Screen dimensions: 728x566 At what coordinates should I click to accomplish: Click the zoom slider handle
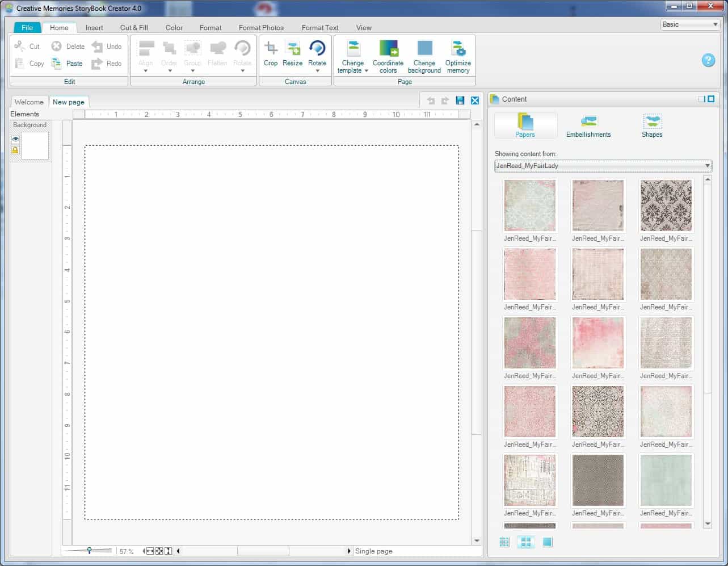pyautogui.click(x=89, y=550)
